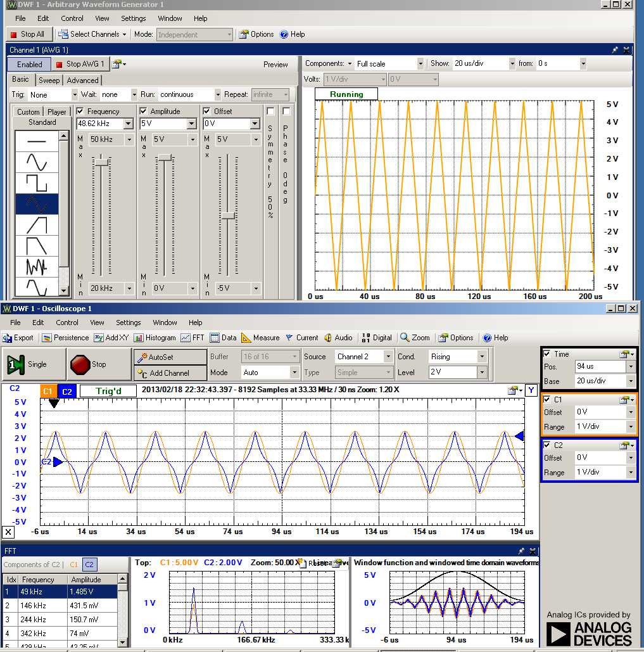
Task: Click the trigger Level input field
Action: (452, 373)
